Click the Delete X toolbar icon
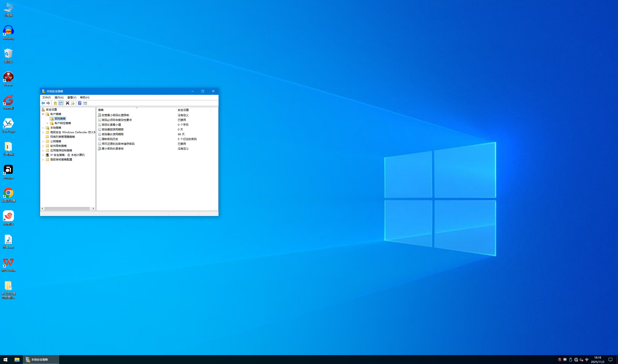The height and width of the screenshot is (364, 618). click(x=68, y=103)
